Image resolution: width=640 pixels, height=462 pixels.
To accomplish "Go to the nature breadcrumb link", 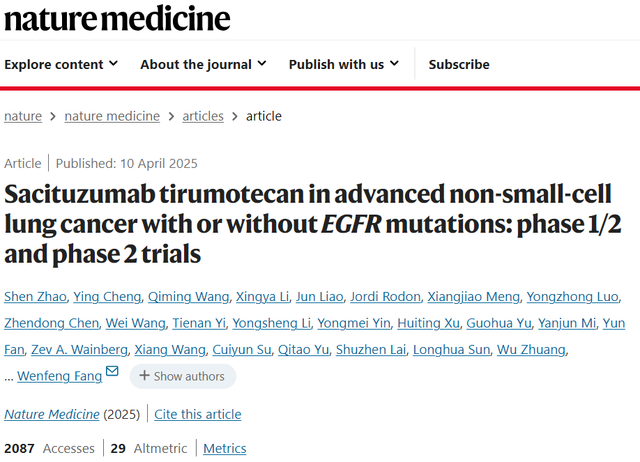I will click(x=23, y=116).
